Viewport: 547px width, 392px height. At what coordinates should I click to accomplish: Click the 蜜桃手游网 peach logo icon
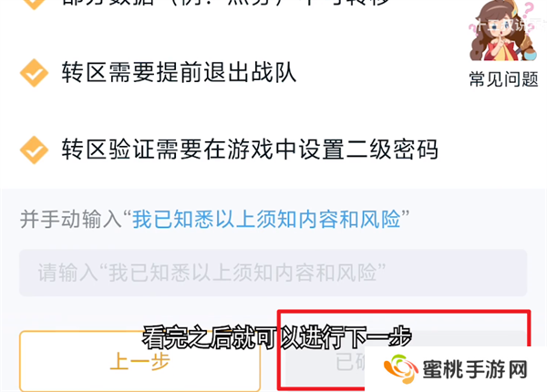click(400, 369)
